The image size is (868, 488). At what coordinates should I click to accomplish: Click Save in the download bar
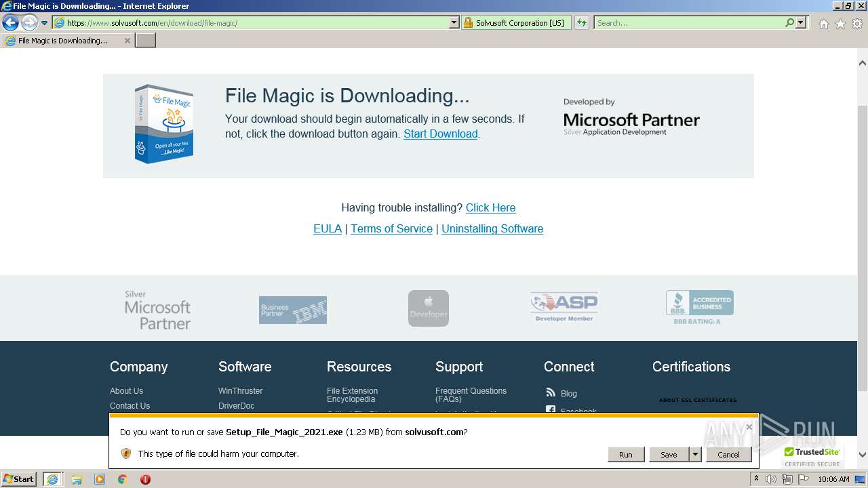[x=669, y=455]
